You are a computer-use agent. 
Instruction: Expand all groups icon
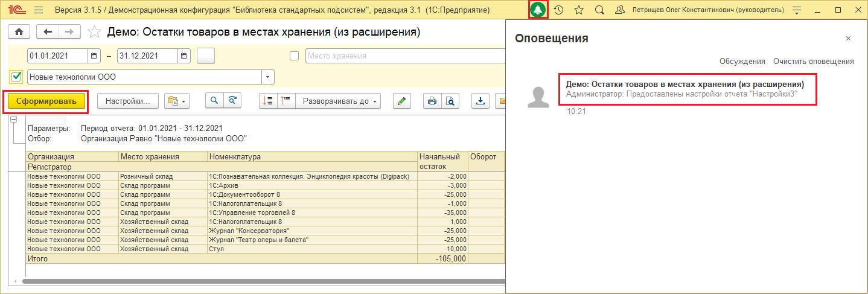pyautogui.click(x=286, y=101)
